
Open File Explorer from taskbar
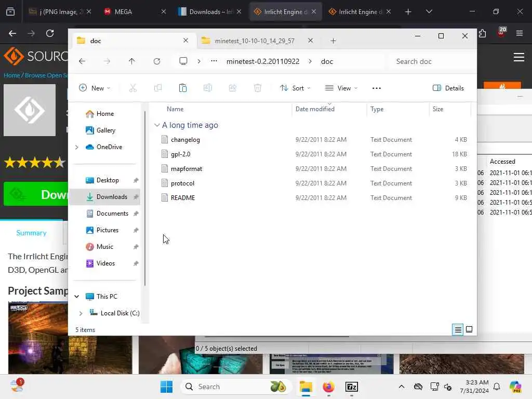coord(305,387)
